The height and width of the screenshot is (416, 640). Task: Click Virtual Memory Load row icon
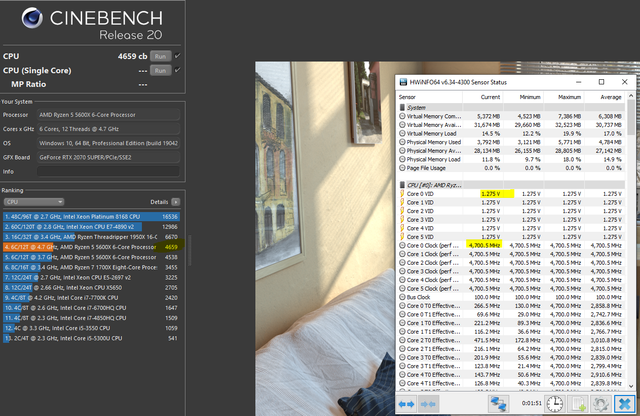tap(402, 133)
